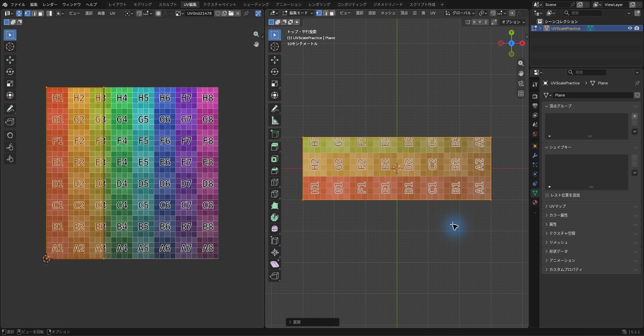
Task: Expand the カラー属性 panel
Action: [x=591, y=215]
